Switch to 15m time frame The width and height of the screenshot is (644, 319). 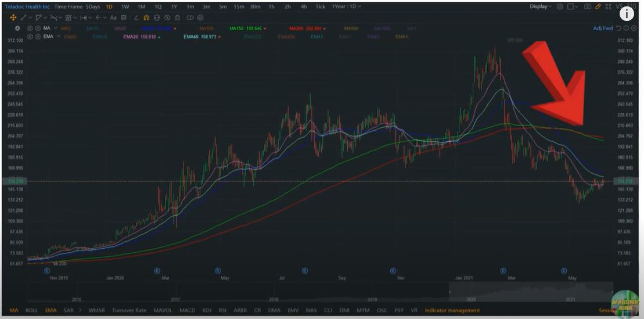coord(238,6)
